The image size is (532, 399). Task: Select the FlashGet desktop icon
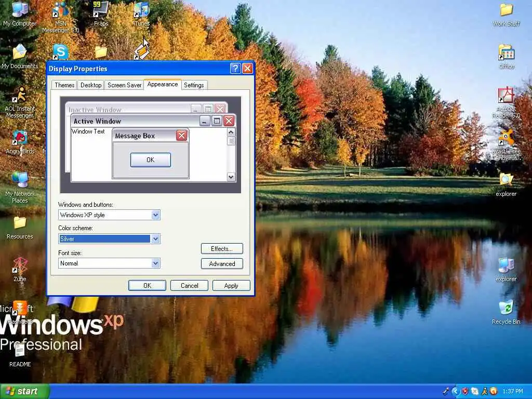(20, 312)
